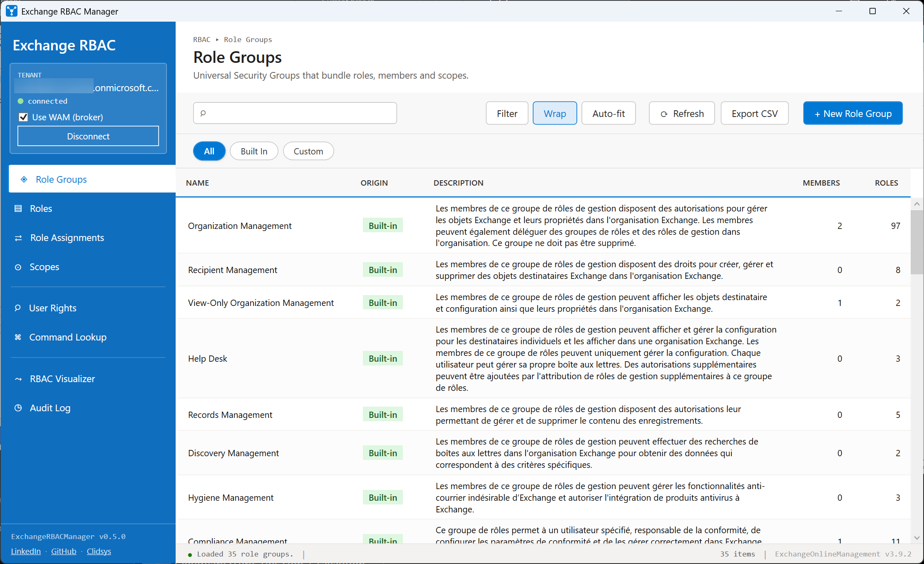Click the User Rights search icon
Screen dimensions: 924x564
(x=18, y=308)
